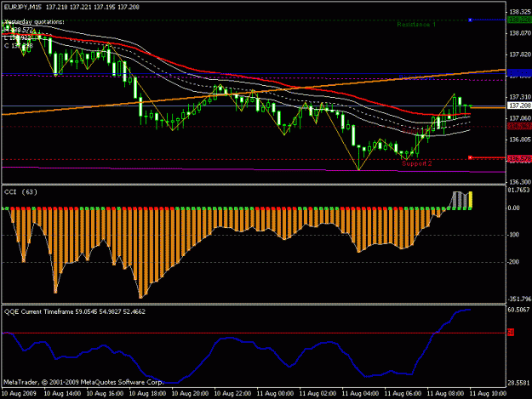The height and width of the screenshot is (399, 532).
Task: Click the '11 Aug 08:00' time axis label
Action: pos(445,394)
